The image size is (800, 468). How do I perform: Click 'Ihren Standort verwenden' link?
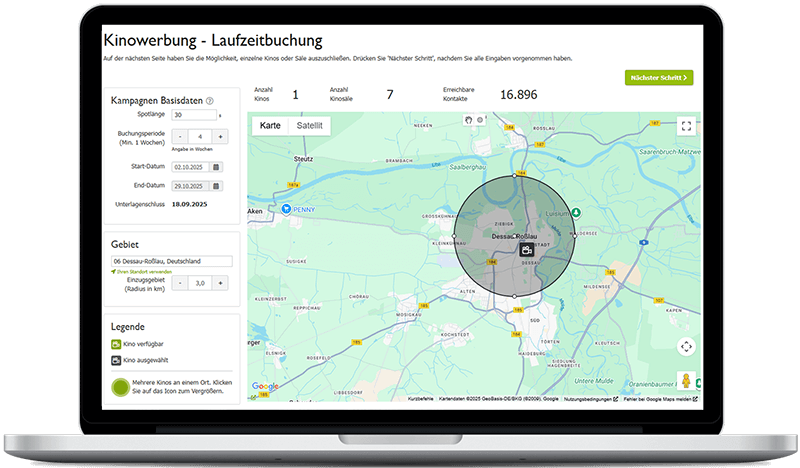tap(141, 271)
